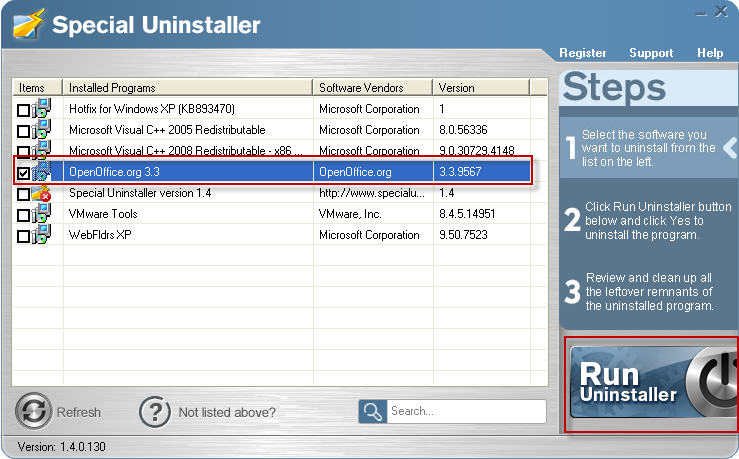Viewport: 739px width, 459px height.
Task: Select the VMware Tools program name
Action: (x=103, y=214)
